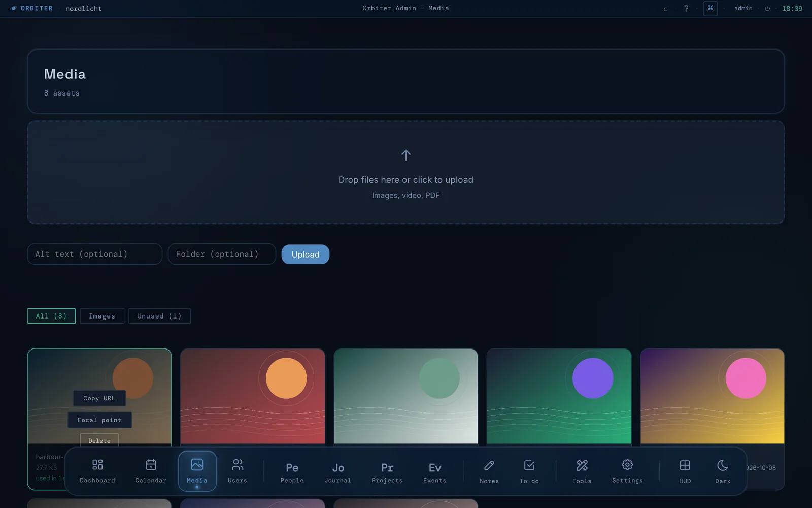The width and height of the screenshot is (812, 508).
Task: Click the "Orbiter Admin — Media" title
Action: (406, 8)
